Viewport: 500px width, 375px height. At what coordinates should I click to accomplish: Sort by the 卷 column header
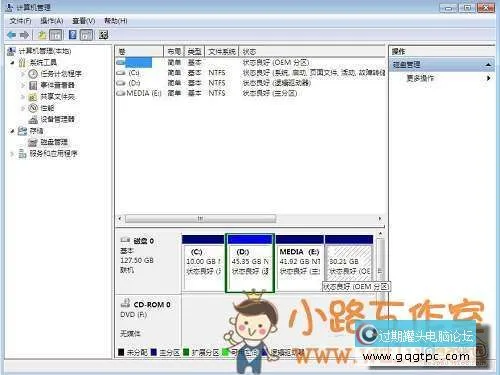[x=139, y=51]
